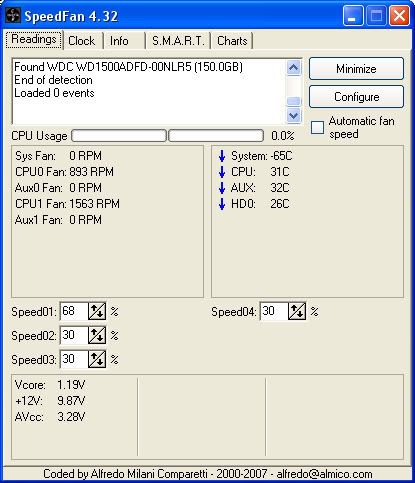Screen dimensions: 415x483
Task: Select the 'Loaded 0 events' log line
Action: tap(54, 93)
